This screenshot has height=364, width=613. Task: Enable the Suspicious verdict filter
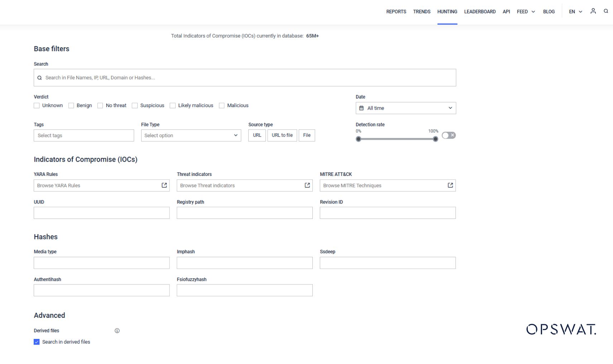134,105
